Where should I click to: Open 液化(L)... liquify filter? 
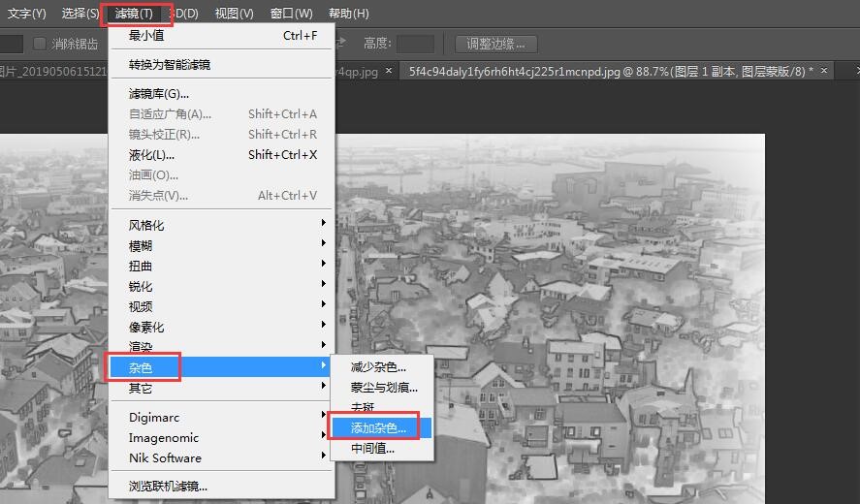click(x=222, y=155)
